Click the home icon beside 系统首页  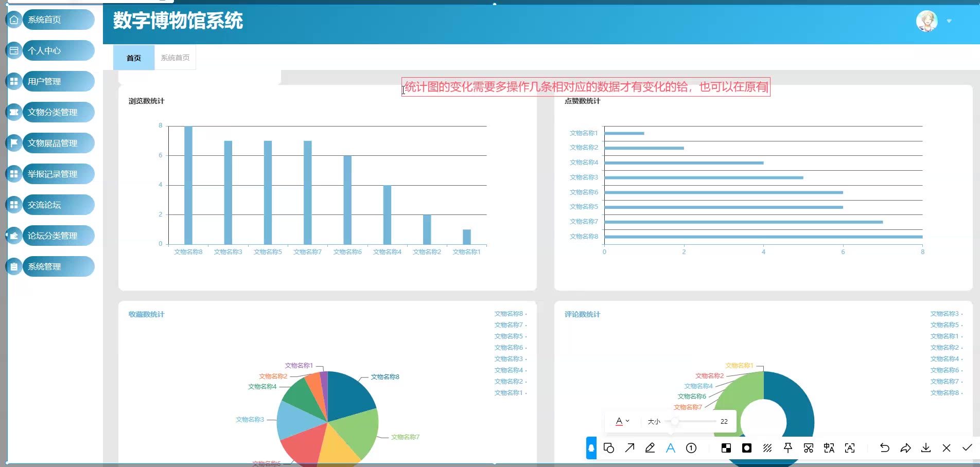click(x=14, y=20)
